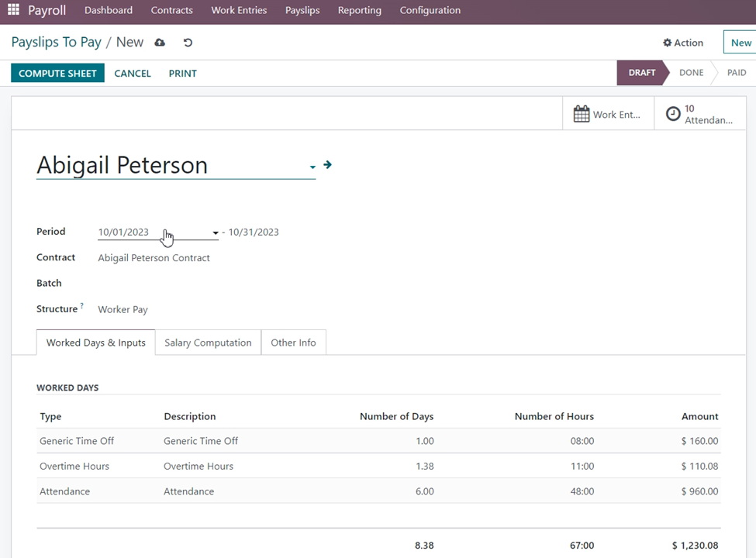This screenshot has height=558, width=756.
Task: Open the 10 Attendances clock button
Action: (699, 114)
